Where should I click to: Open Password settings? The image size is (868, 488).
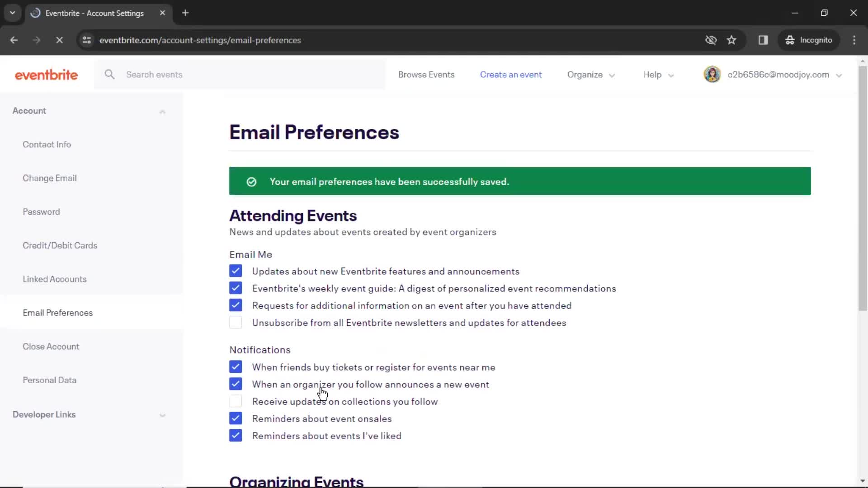click(x=41, y=212)
